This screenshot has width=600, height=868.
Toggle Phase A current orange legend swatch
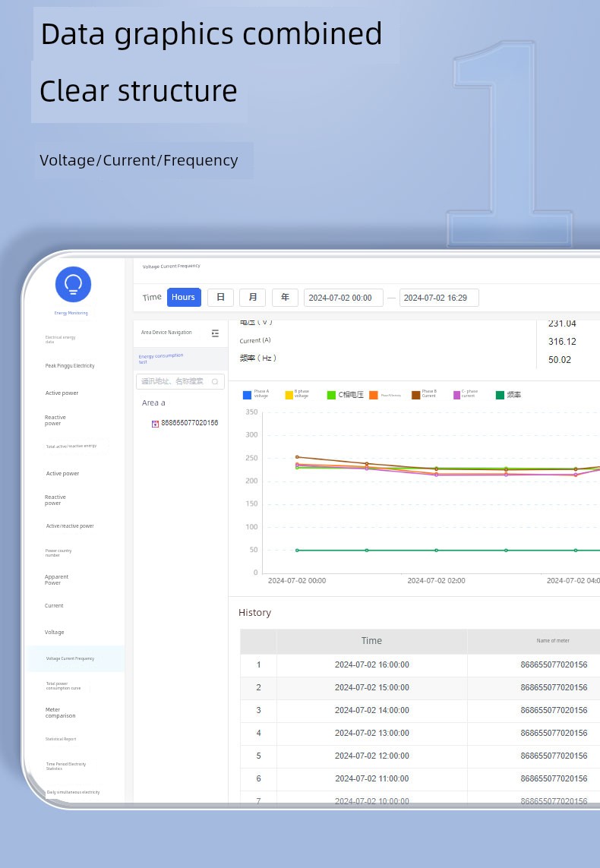click(x=374, y=395)
